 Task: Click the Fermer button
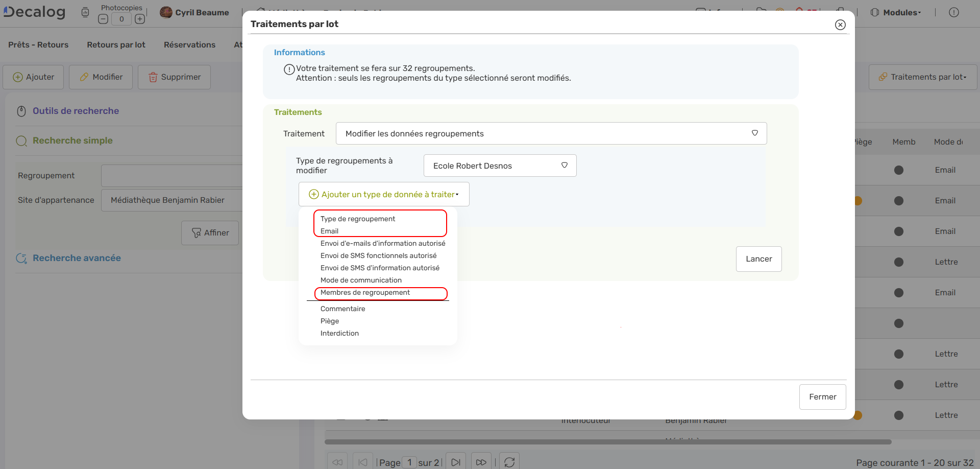coord(823,397)
